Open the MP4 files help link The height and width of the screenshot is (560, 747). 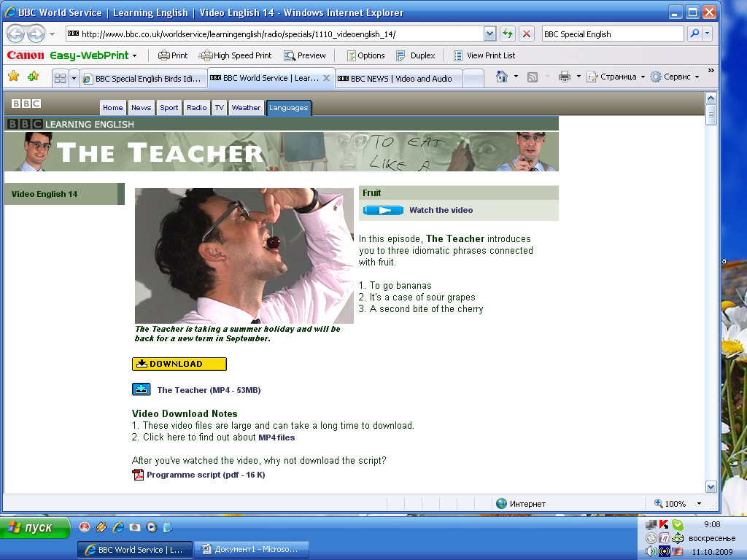pos(276,437)
